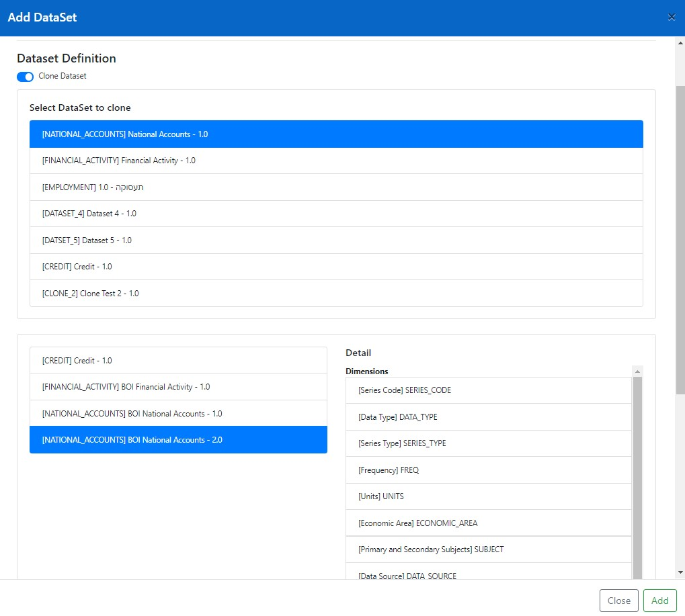Click the SERIES_CODE dimension row
The image size is (685, 616).
[488, 390]
